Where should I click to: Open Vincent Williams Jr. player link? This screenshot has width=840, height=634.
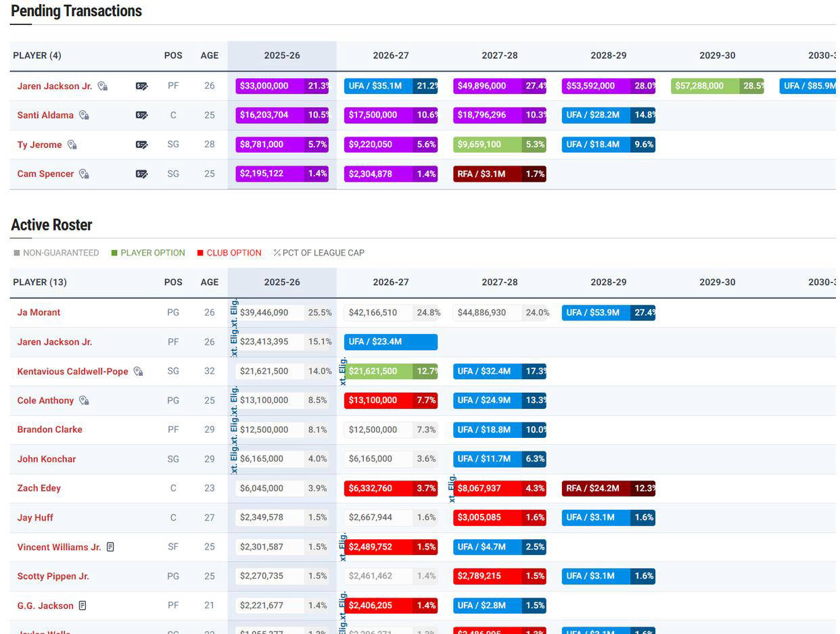[x=59, y=547]
